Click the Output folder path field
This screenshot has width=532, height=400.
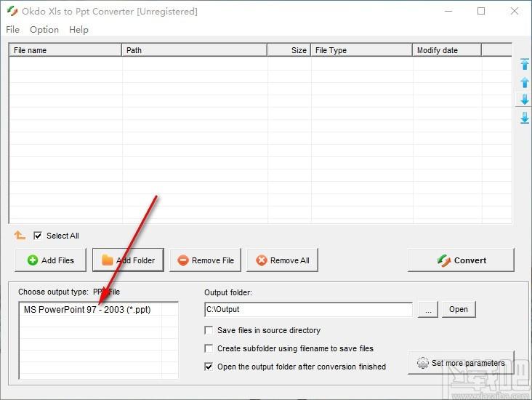pyautogui.click(x=309, y=309)
